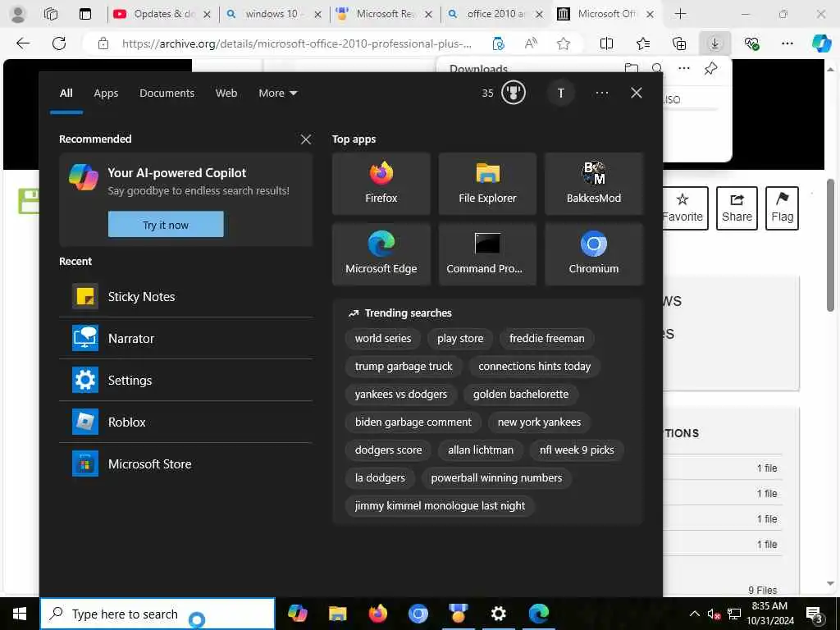Screen dimensions: 840x630
Task: Open File Explorer from the taskbar
Action: coord(337,614)
